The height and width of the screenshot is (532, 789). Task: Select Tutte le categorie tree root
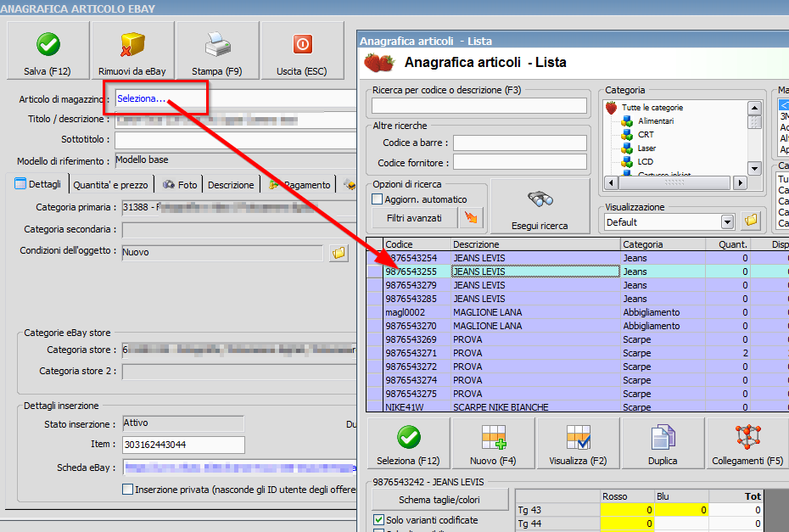(652, 107)
